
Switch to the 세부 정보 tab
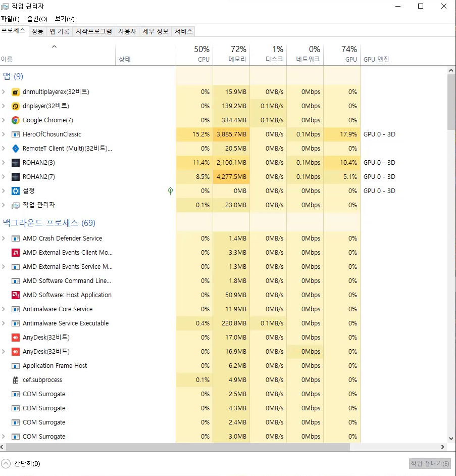(156, 31)
